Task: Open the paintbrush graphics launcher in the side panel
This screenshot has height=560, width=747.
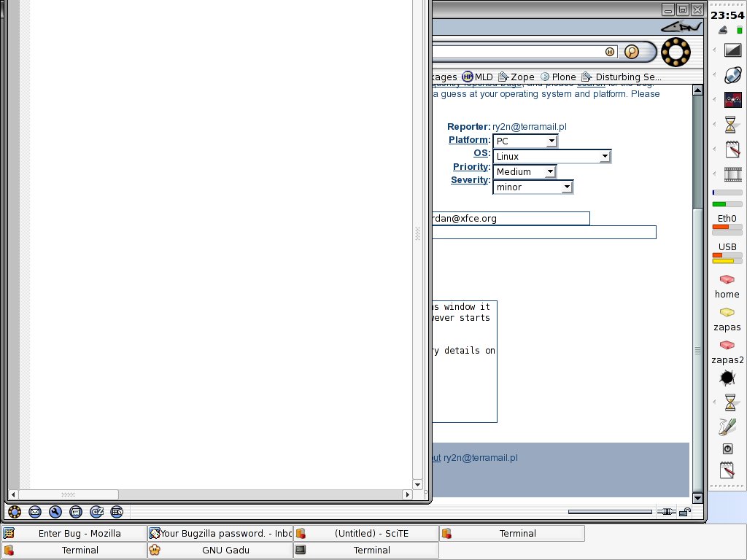Action: pyautogui.click(x=727, y=426)
